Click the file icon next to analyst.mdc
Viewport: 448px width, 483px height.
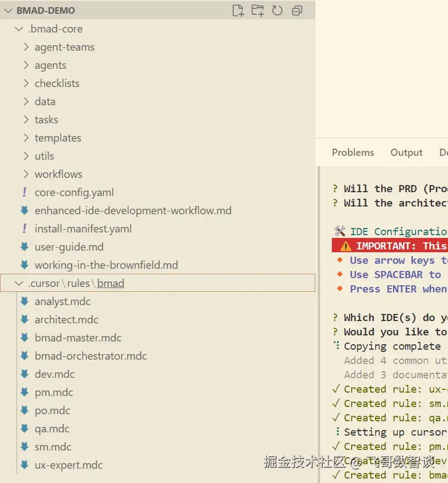coord(24,301)
